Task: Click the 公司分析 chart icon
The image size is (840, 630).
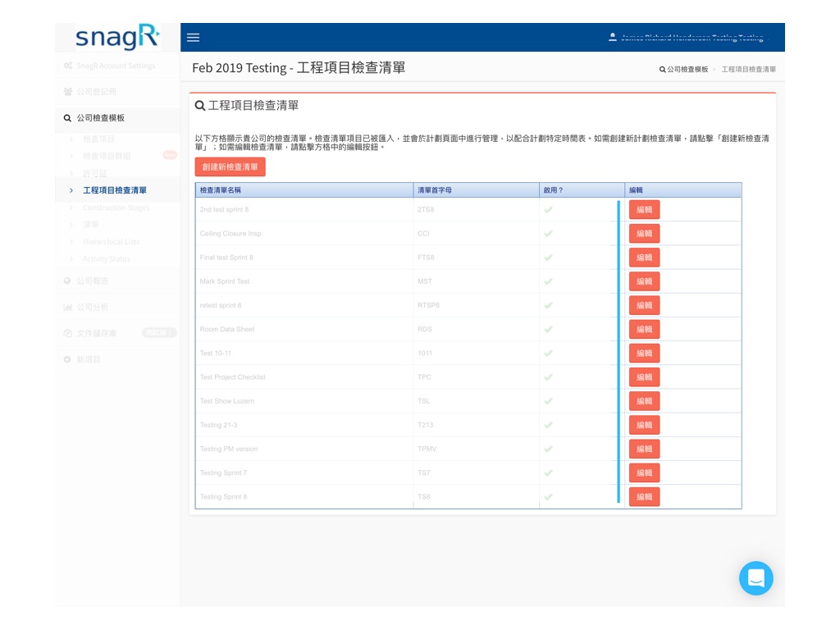Action: (67, 307)
